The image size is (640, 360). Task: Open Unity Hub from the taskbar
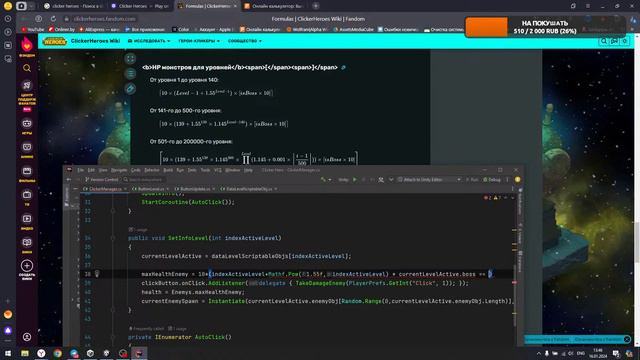pos(90,353)
